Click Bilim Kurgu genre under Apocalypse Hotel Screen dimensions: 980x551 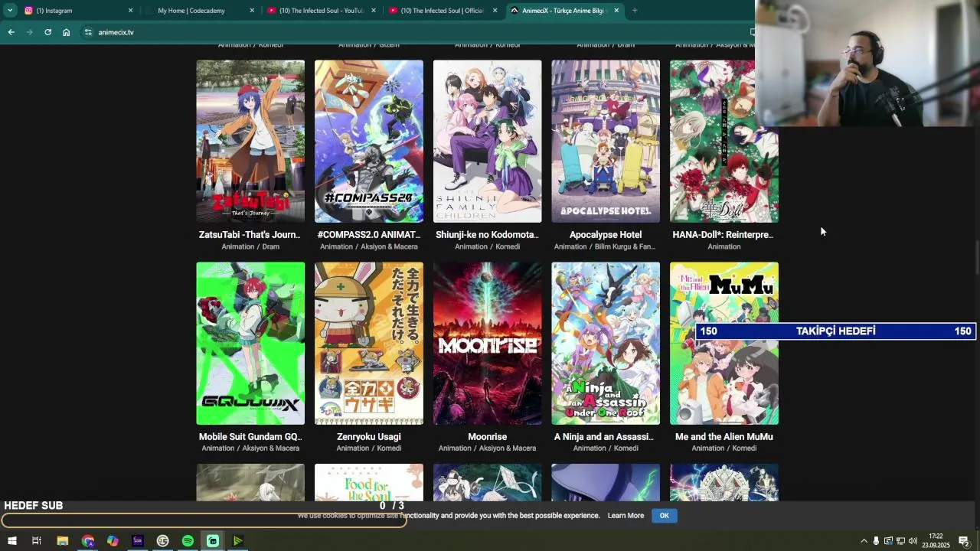click(x=626, y=246)
